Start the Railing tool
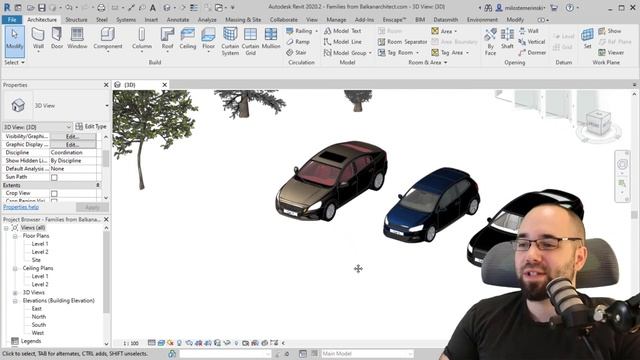 (301, 31)
